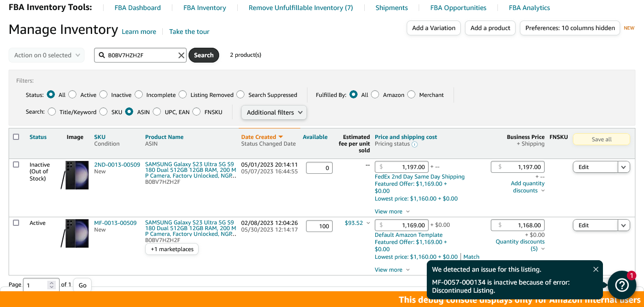Go to FBA Opportunities tab
This screenshot has height=307, width=644.
point(458,8)
